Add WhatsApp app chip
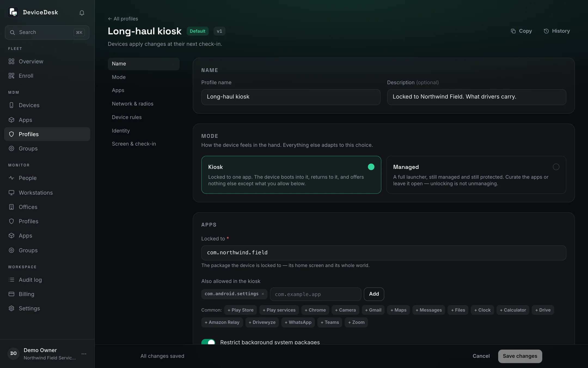Viewport: 588px width, 368px height. [298, 322]
